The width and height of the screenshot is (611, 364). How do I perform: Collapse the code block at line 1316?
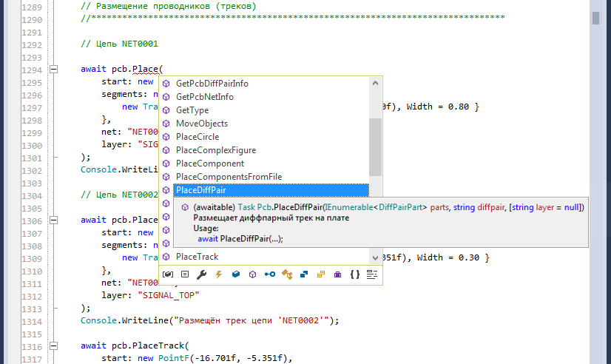(x=54, y=346)
